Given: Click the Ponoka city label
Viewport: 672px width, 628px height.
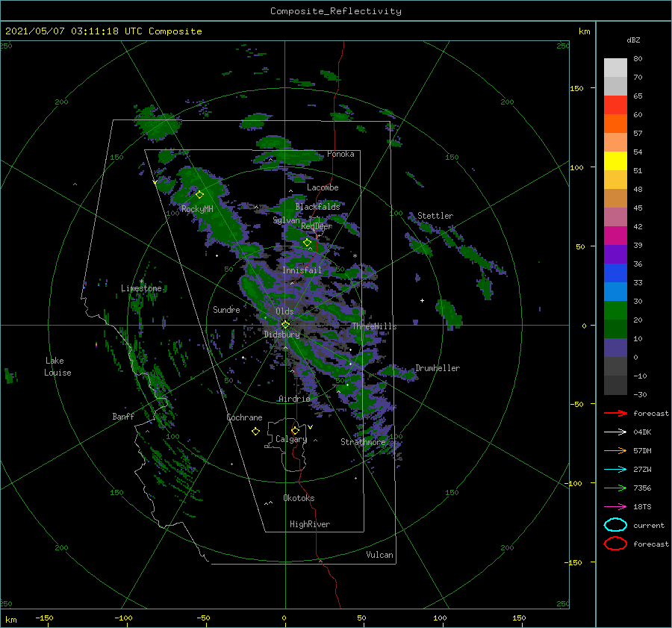Looking at the screenshot, I should pyautogui.click(x=340, y=154).
